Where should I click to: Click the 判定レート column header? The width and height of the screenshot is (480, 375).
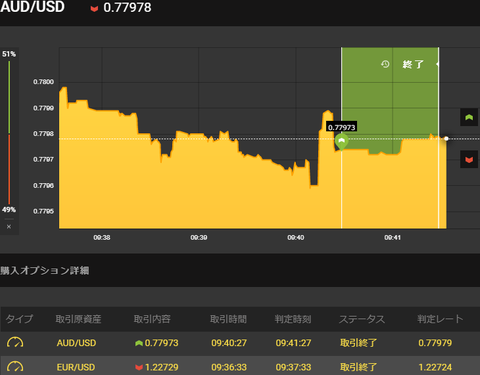(440, 319)
